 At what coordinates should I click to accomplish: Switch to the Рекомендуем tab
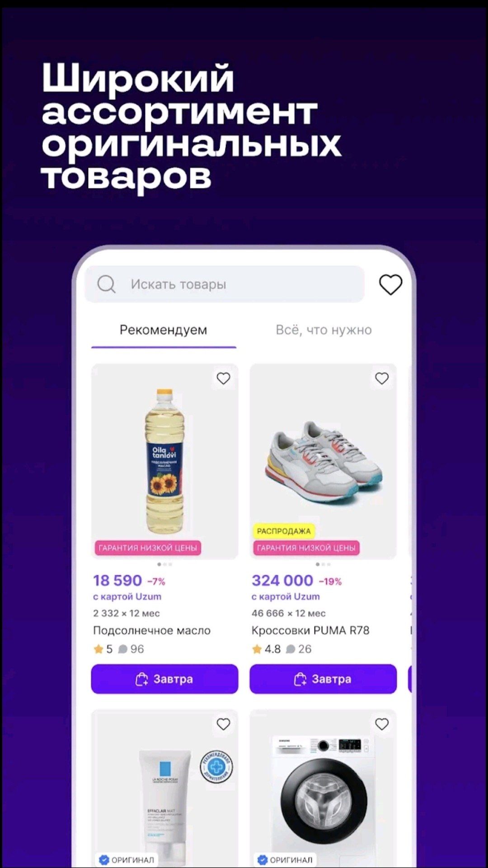[164, 330]
